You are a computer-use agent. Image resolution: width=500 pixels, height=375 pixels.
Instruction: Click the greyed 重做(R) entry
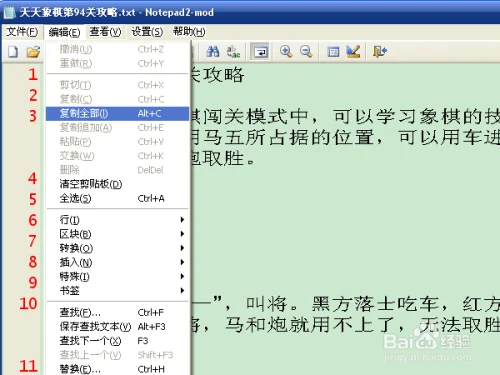pyautogui.click(x=117, y=63)
